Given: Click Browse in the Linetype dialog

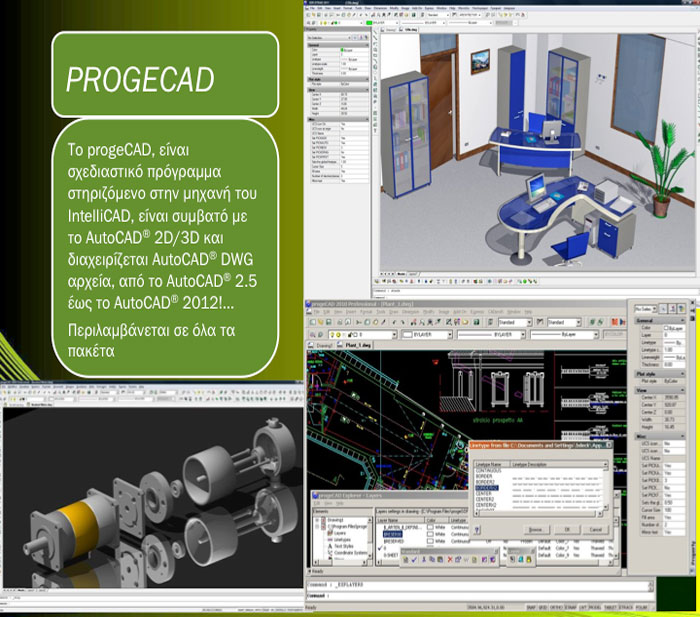Looking at the screenshot, I should 535,529.
